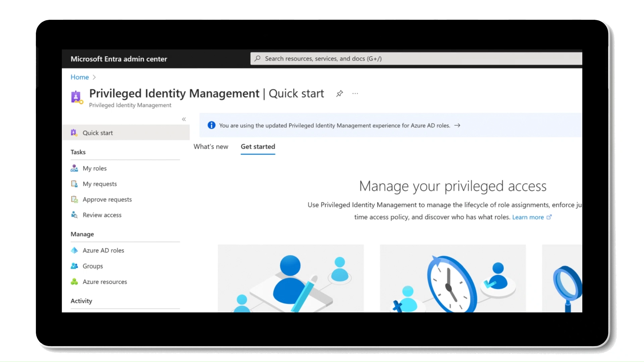This screenshot has width=644, height=362.
Task: Click the blue info icon in banner
Action: (211, 125)
